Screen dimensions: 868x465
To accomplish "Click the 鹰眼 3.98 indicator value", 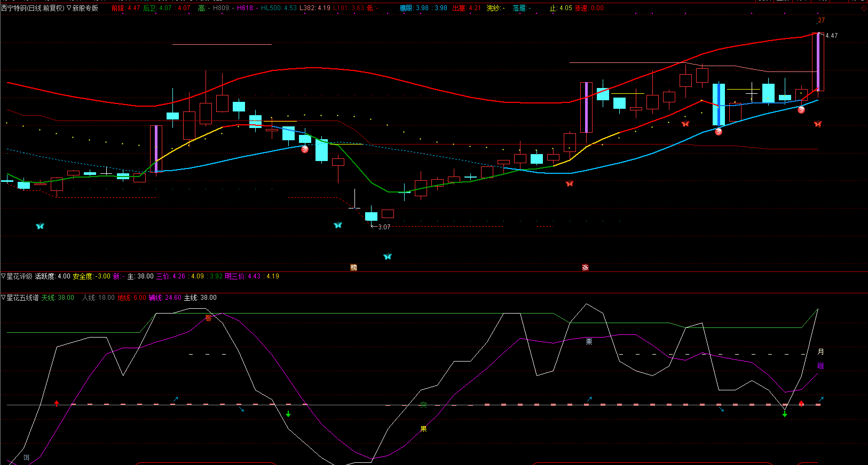I will [x=423, y=8].
